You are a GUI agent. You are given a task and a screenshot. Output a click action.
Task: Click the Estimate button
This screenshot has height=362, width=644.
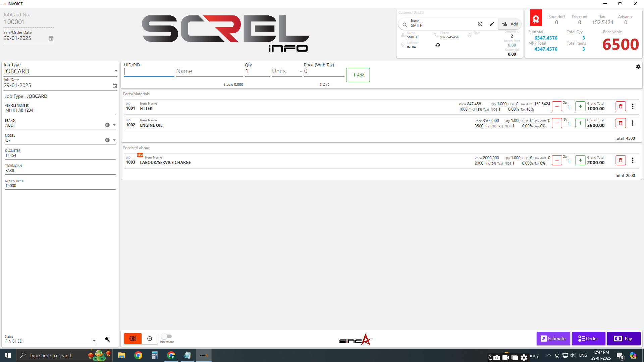(x=553, y=339)
